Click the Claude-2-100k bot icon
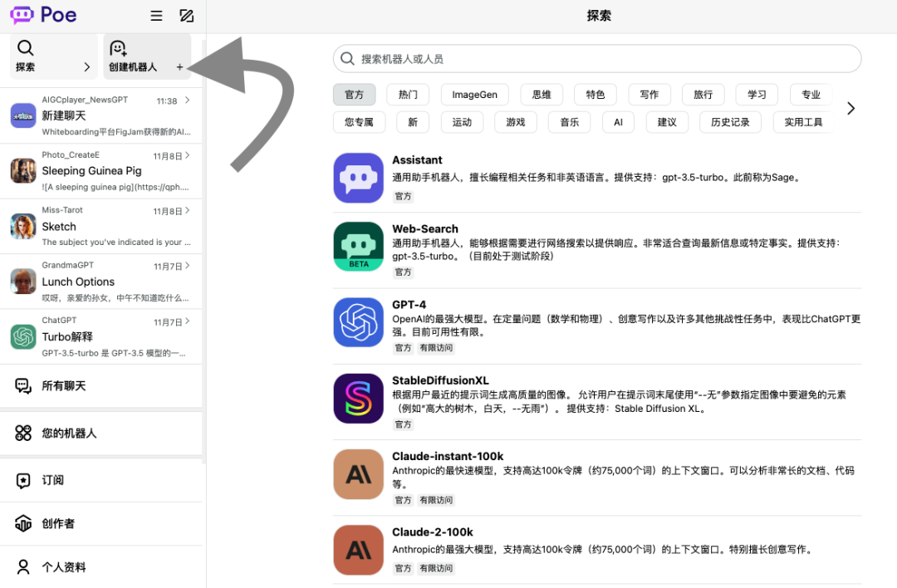Viewport: 897px width, 588px height. click(x=358, y=550)
